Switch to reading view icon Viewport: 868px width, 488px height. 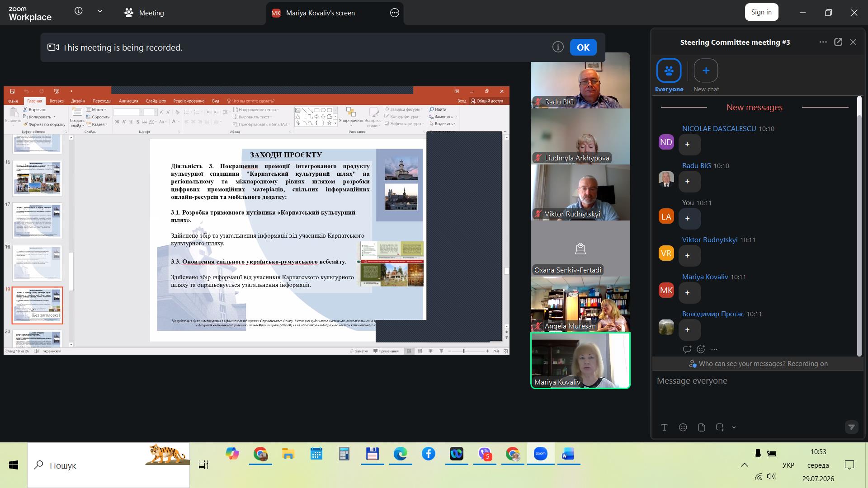tap(430, 351)
